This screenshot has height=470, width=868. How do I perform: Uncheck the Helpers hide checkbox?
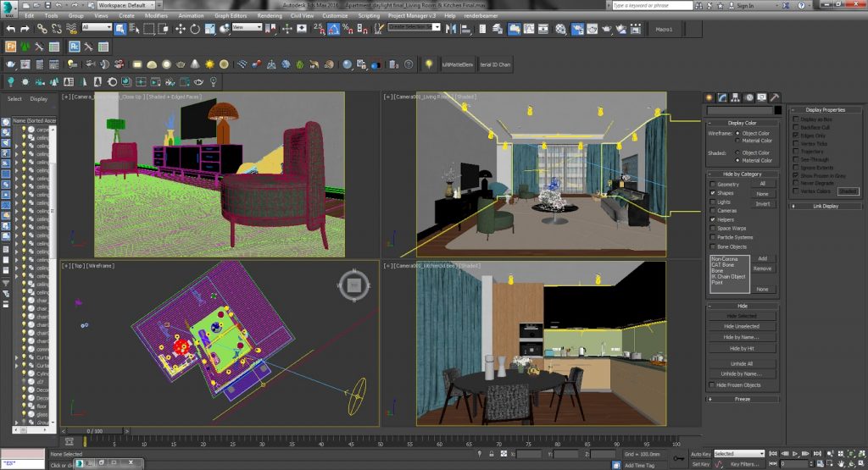(x=712, y=219)
